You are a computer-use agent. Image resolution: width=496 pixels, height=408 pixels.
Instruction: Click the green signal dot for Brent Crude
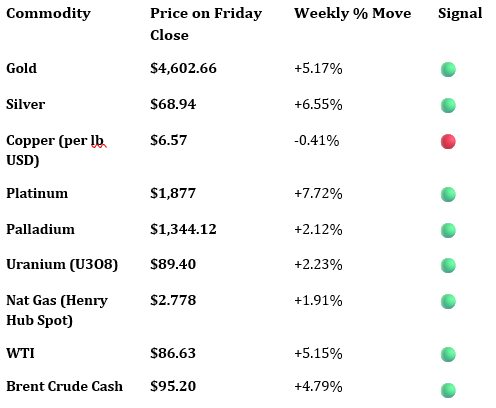[x=448, y=390]
